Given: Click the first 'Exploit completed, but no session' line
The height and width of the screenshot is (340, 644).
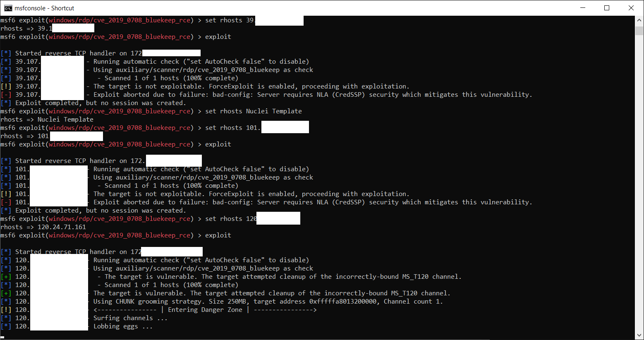Looking at the screenshot, I should [93, 103].
